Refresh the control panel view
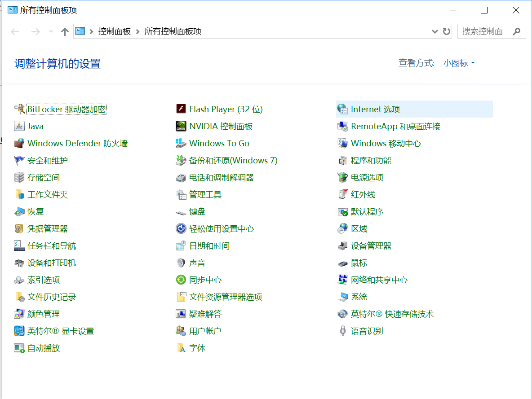This screenshot has height=399, width=532. 447,31
